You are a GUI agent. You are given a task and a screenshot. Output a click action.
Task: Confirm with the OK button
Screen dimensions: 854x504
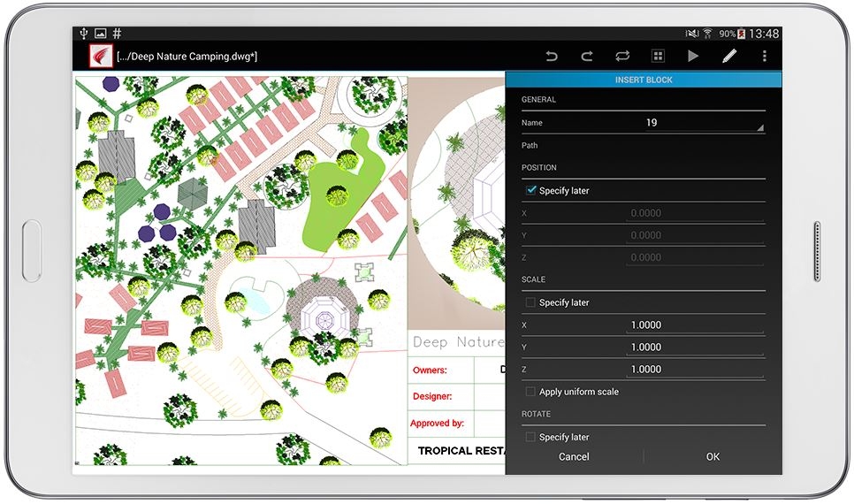pos(713,456)
